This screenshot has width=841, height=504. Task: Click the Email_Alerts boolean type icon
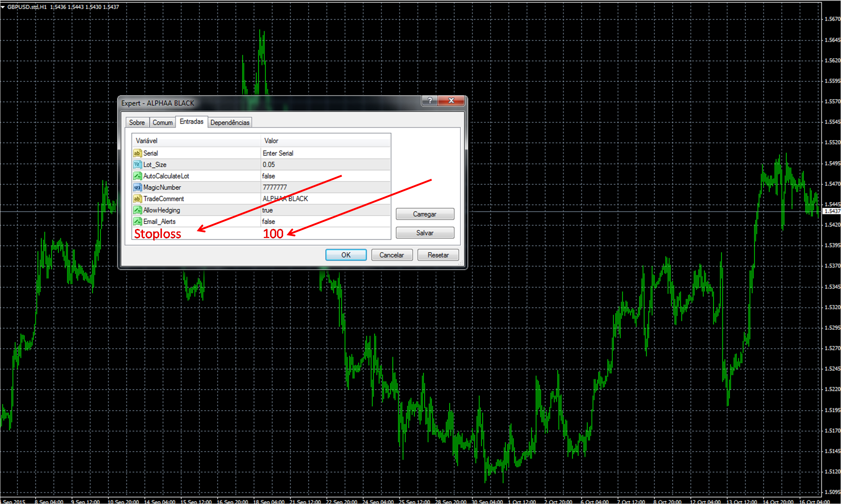(x=137, y=221)
